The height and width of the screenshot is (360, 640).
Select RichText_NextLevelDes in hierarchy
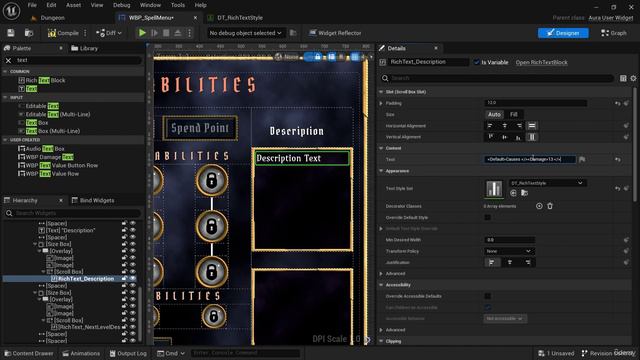86,327
